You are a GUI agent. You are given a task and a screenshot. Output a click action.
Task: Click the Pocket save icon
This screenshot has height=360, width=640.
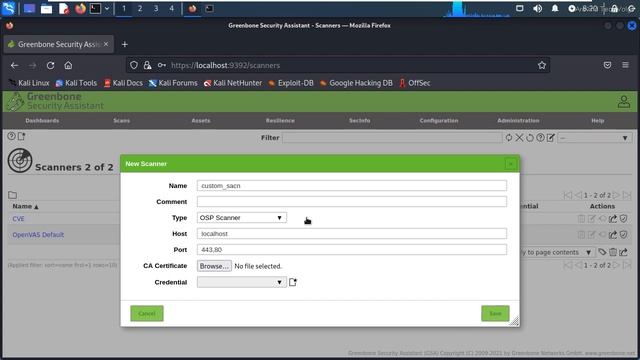click(607, 65)
